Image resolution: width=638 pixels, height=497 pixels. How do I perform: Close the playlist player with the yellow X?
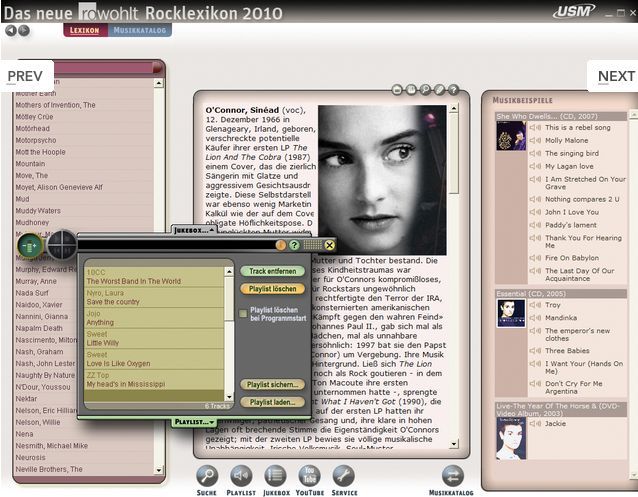point(330,245)
